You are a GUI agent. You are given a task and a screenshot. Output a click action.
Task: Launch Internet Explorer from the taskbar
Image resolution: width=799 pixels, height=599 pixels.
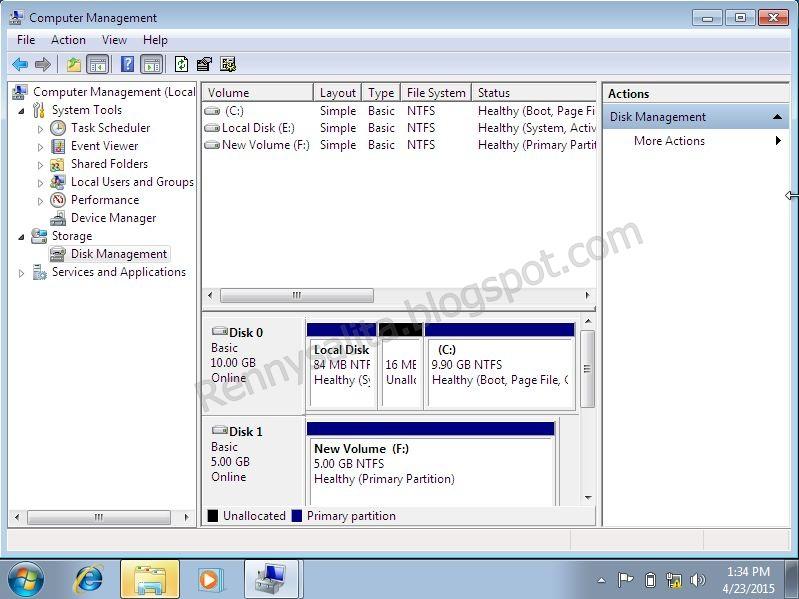tap(89, 579)
